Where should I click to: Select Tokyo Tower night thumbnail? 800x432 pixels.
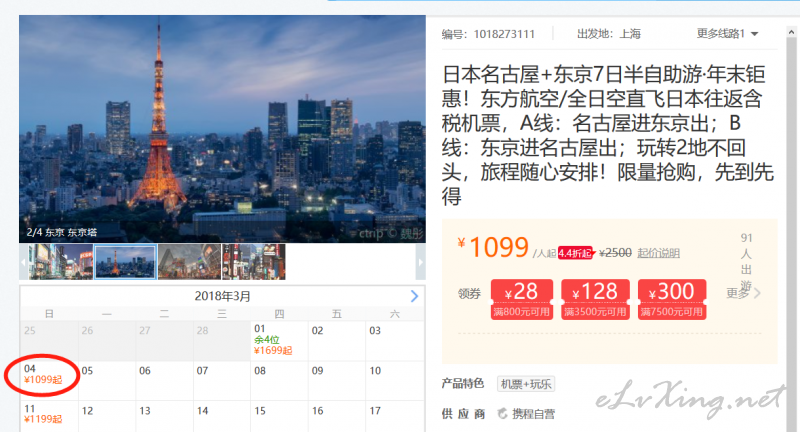(x=125, y=262)
